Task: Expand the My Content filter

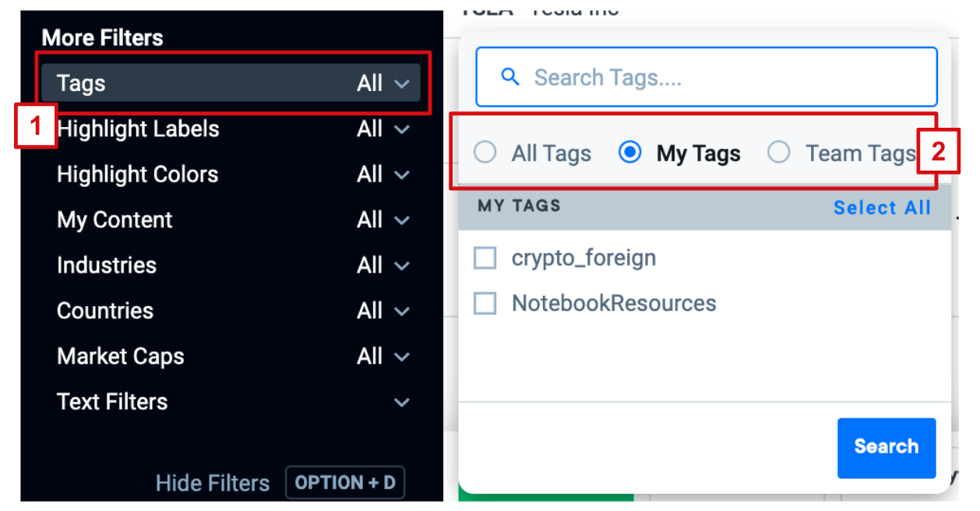Action: coord(232,220)
